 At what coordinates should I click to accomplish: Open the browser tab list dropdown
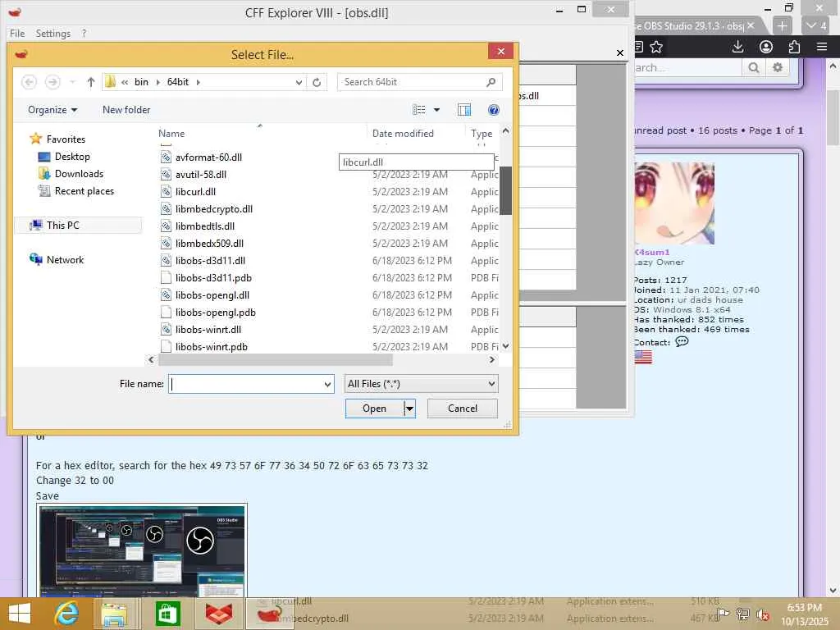tap(816, 25)
